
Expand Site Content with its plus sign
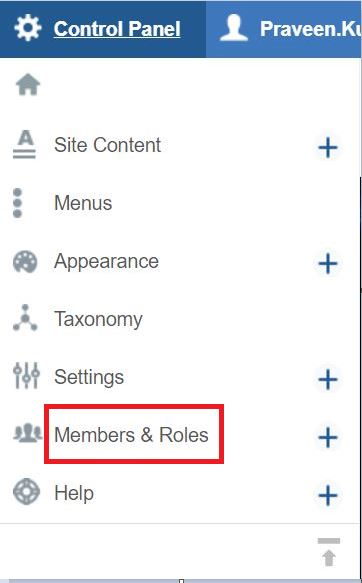(x=328, y=148)
